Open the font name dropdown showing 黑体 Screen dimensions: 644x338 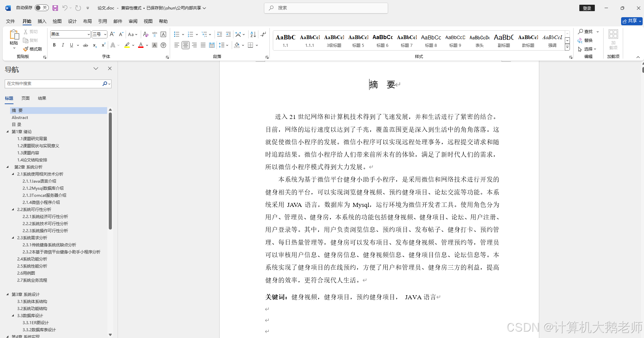89,34
